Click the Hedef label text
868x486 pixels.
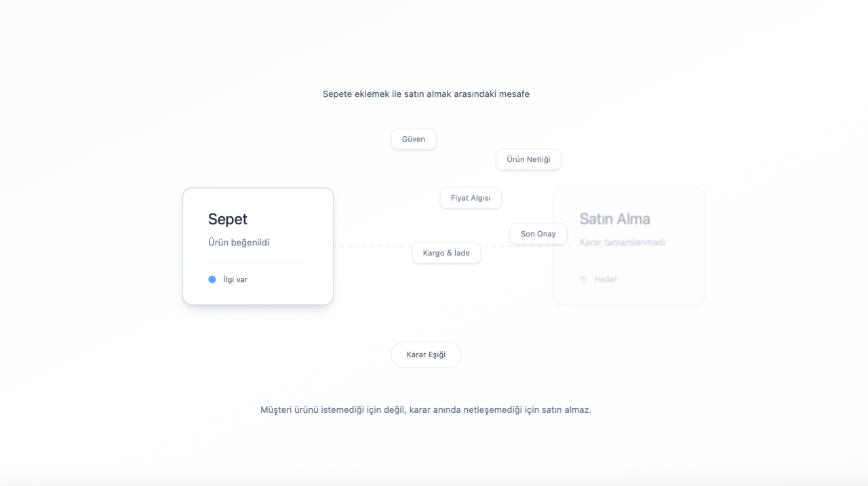pyautogui.click(x=606, y=279)
